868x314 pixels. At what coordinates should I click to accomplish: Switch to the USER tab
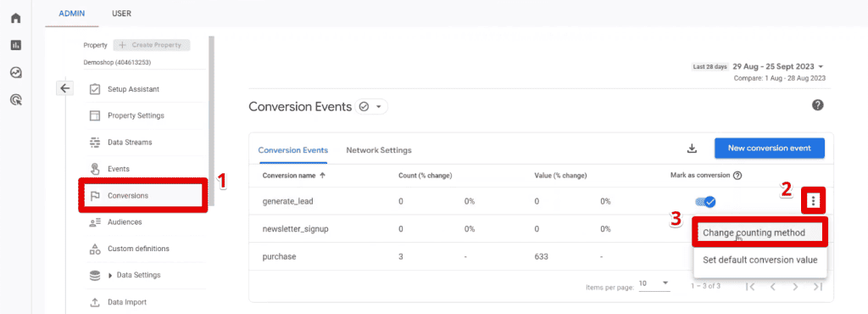(x=121, y=14)
